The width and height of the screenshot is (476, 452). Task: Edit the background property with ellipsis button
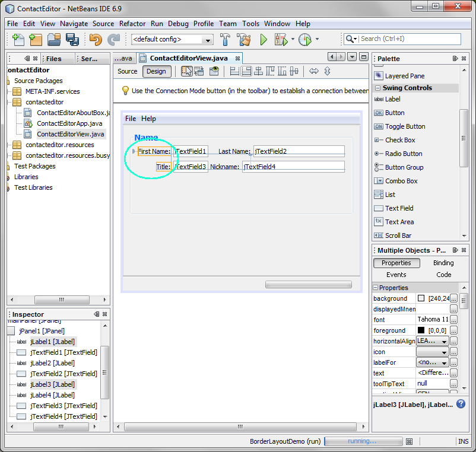pos(453,298)
